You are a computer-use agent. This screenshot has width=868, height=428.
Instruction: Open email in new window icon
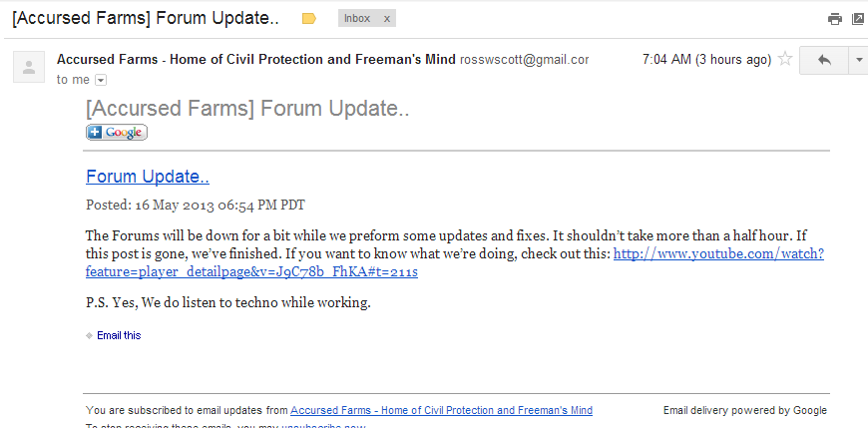coord(858,18)
